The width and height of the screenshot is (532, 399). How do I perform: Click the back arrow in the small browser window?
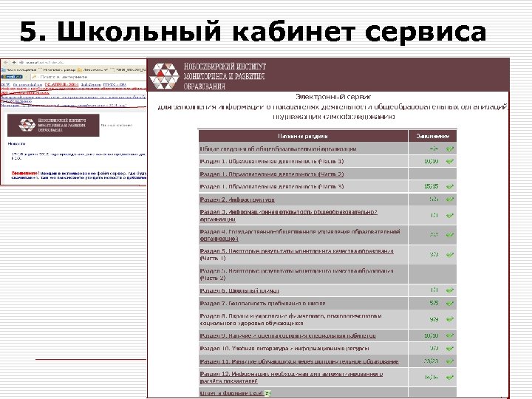[x=6, y=62]
